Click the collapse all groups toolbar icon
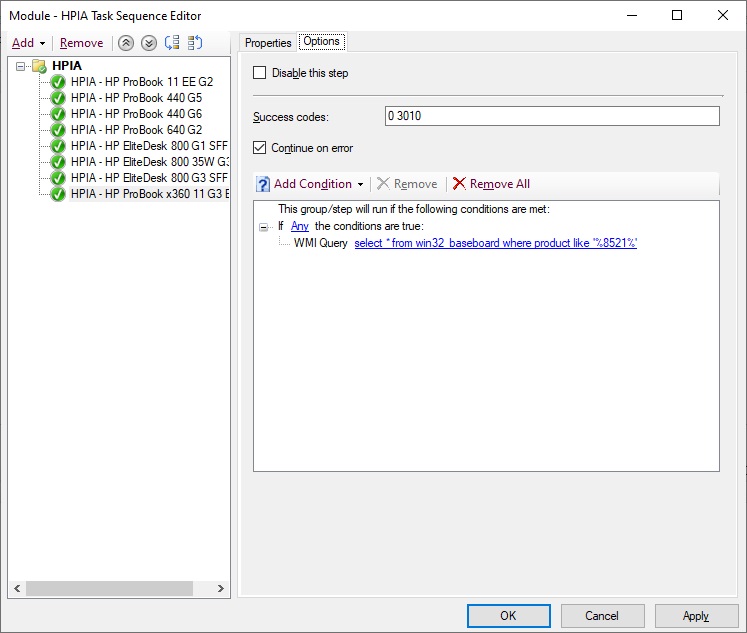Viewport: 747px width, 633px height. coord(195,43)
